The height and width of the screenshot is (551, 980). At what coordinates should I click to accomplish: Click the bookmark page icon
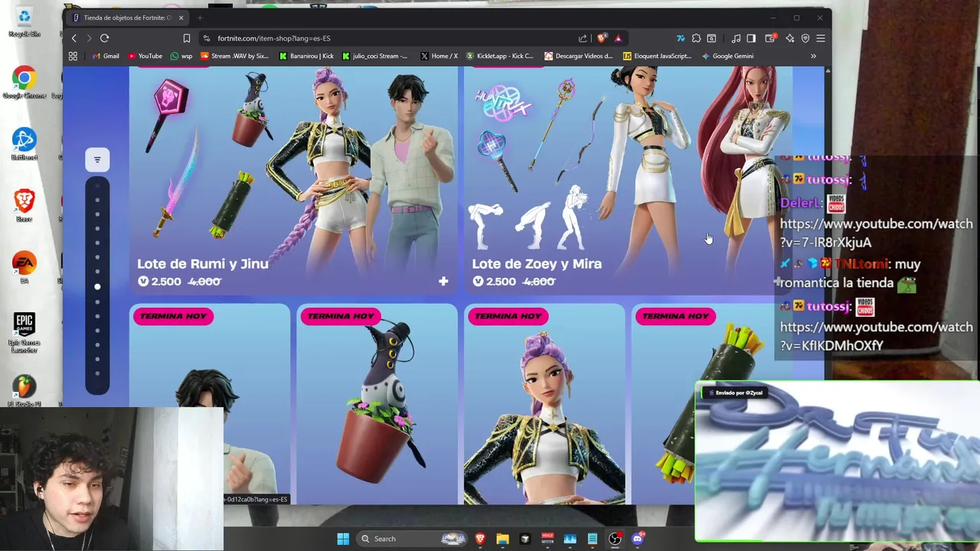pyautogui.click(x=186, y=38)
